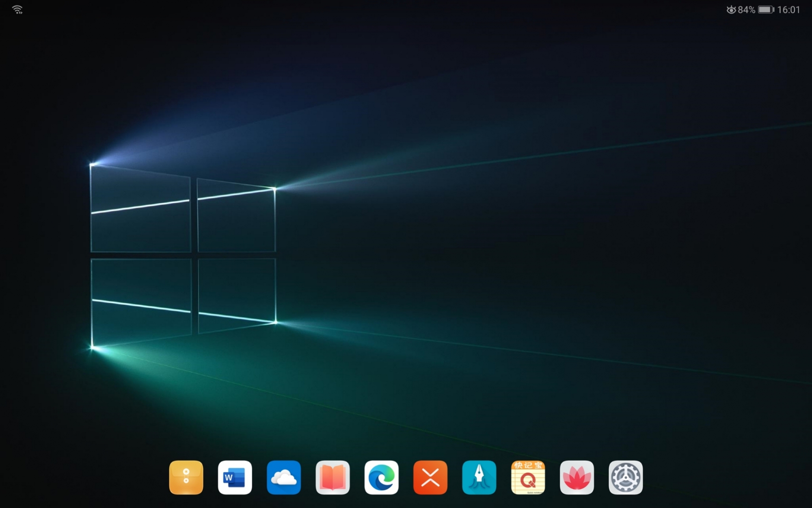812x508 pixels.
Task: Tap the Wi-Fi status icon
Action: 17,10
